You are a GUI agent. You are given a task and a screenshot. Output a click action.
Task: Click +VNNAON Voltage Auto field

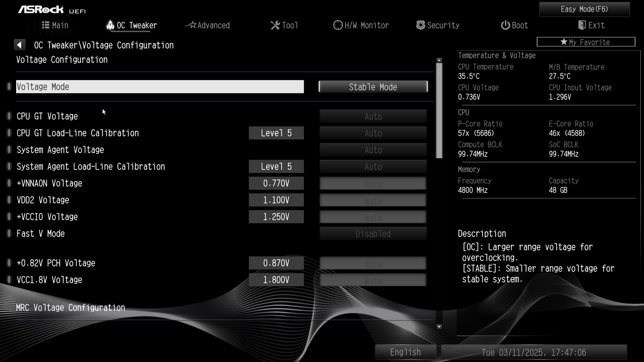point(373,183)
